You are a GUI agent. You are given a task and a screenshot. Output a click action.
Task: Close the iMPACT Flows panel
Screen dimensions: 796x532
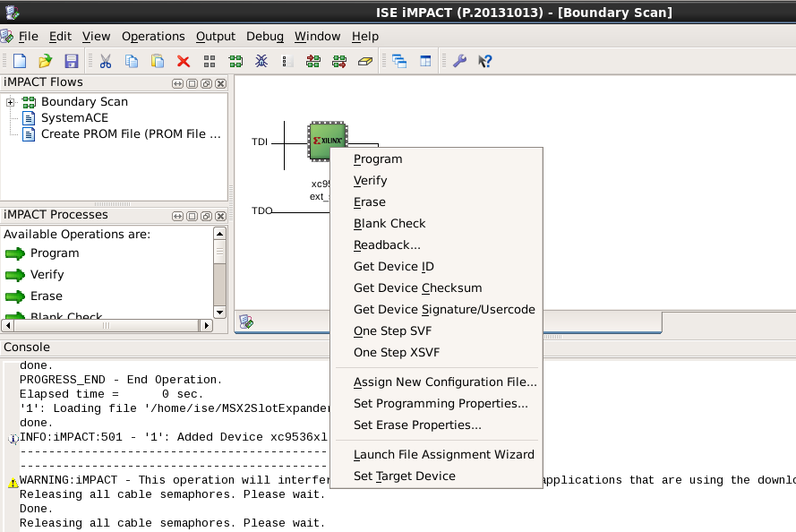tap(220, 83)
